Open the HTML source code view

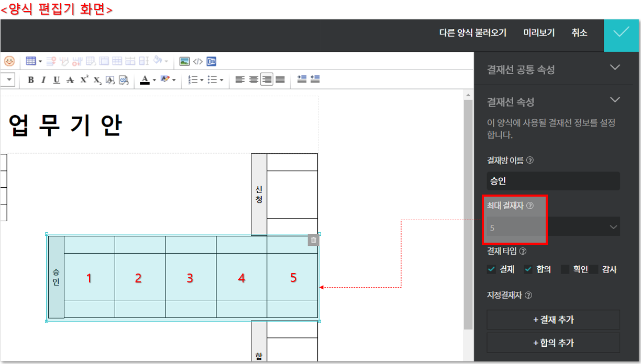[198, 61]
